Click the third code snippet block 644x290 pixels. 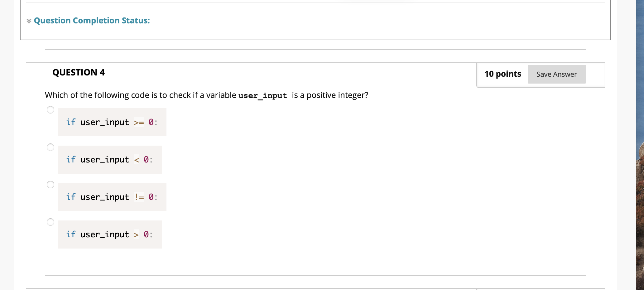coord(112,197)
